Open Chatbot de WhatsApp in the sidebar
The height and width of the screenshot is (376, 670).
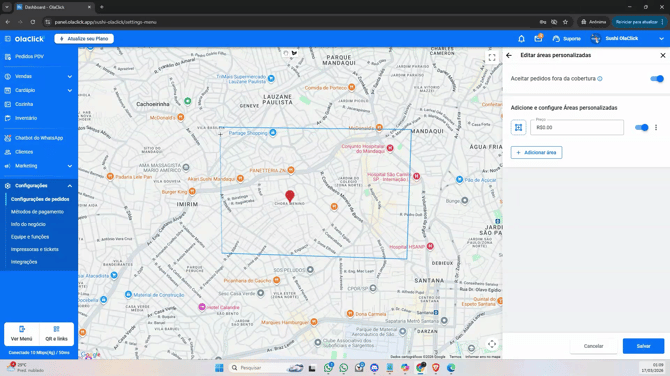[38, 138]
